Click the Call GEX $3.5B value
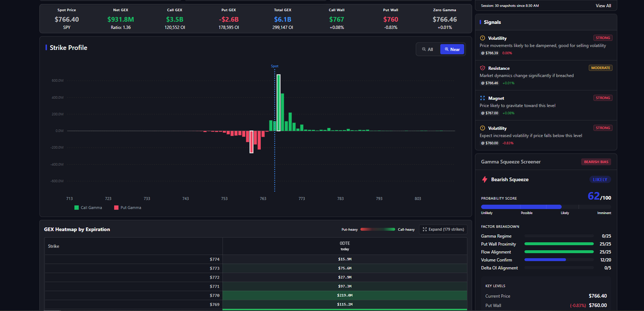The width and height of the screenshot is (644, 311). click(x=175, y=19)
